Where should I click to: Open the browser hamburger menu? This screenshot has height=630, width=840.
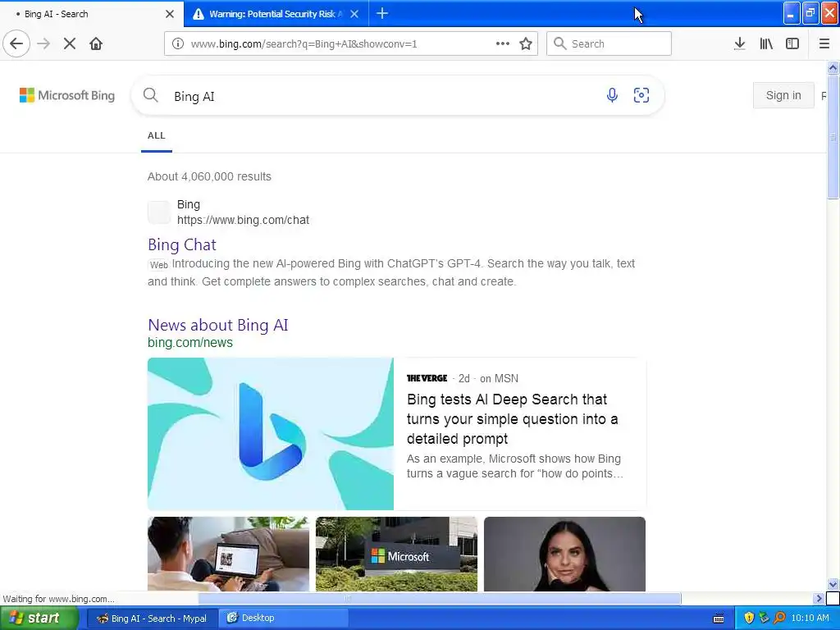pos(824,43)
